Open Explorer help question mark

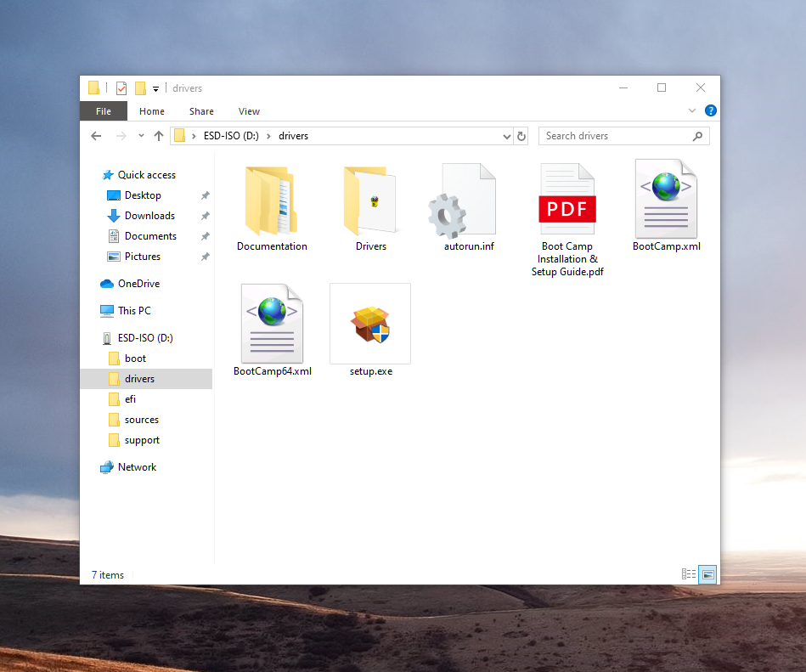[x=710, y=110]
